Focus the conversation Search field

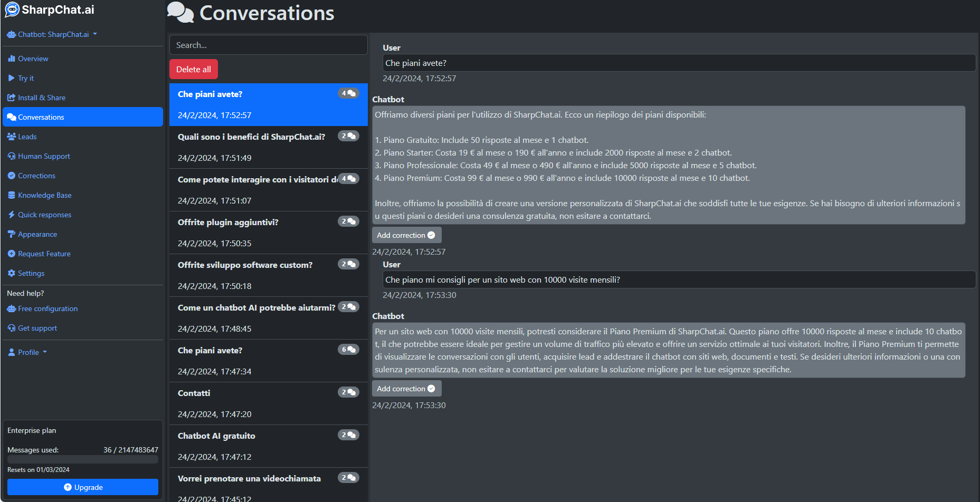coord(268,45)
